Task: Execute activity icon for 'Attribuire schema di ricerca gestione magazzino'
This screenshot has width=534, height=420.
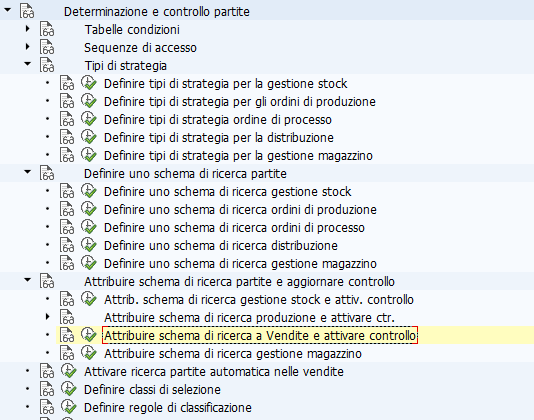Action: 89,353
